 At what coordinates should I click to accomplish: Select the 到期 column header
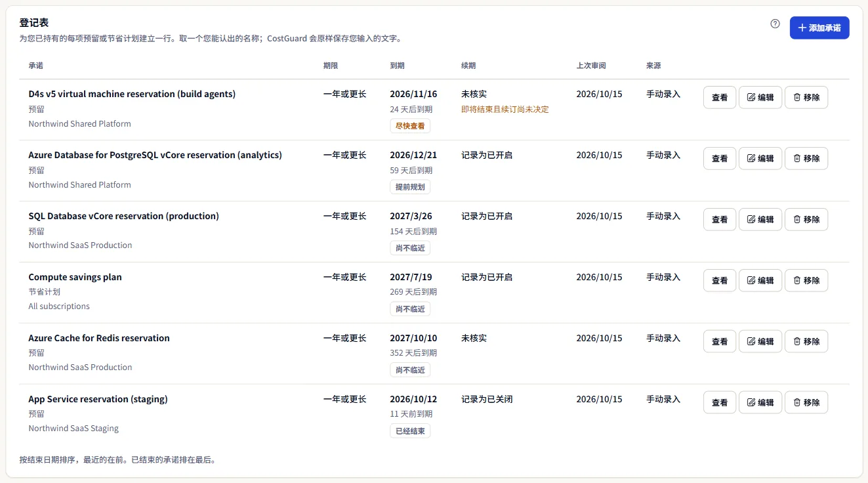tap(398, 66)
